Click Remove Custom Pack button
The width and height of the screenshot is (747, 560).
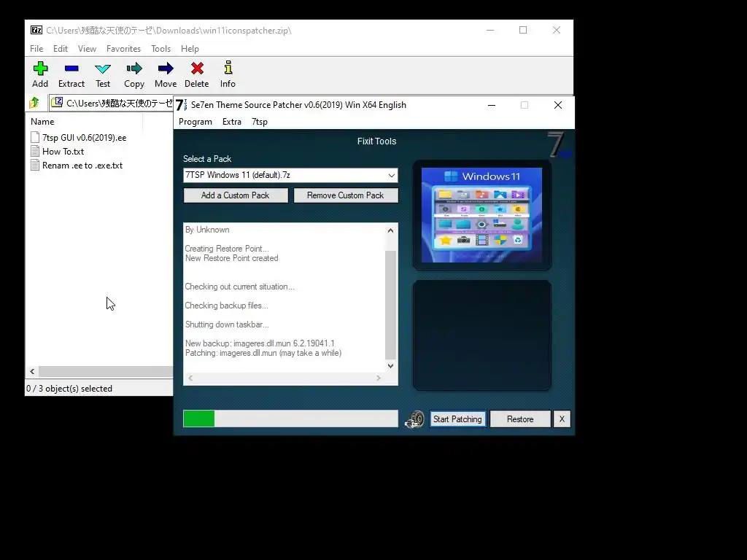(x=345, y=195)
